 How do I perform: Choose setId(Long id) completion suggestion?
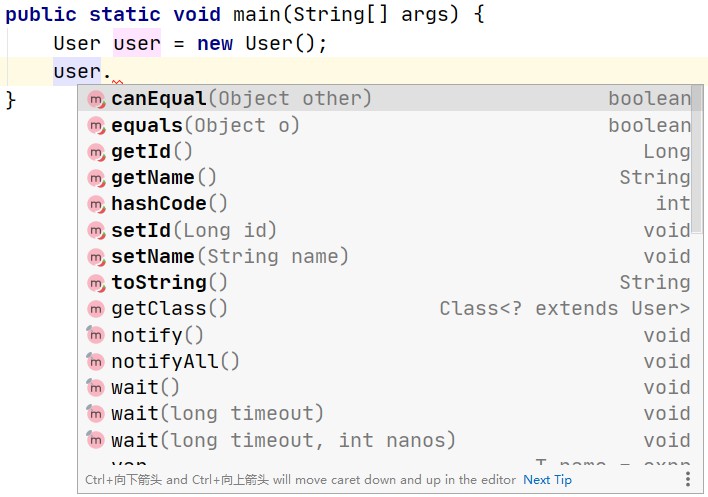(x=194, y=231)
